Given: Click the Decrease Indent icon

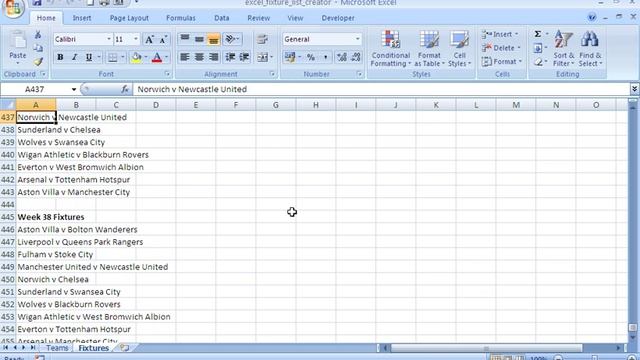Looking at the screenshot, I should pos(230,57).
